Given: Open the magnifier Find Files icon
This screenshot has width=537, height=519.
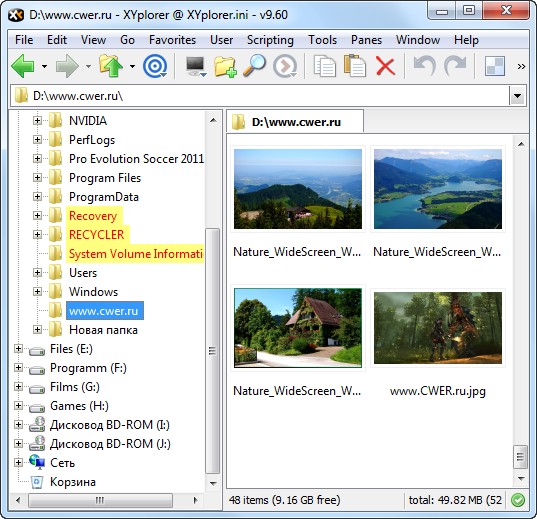Looking at the screenshot, I should pos(254,65).
